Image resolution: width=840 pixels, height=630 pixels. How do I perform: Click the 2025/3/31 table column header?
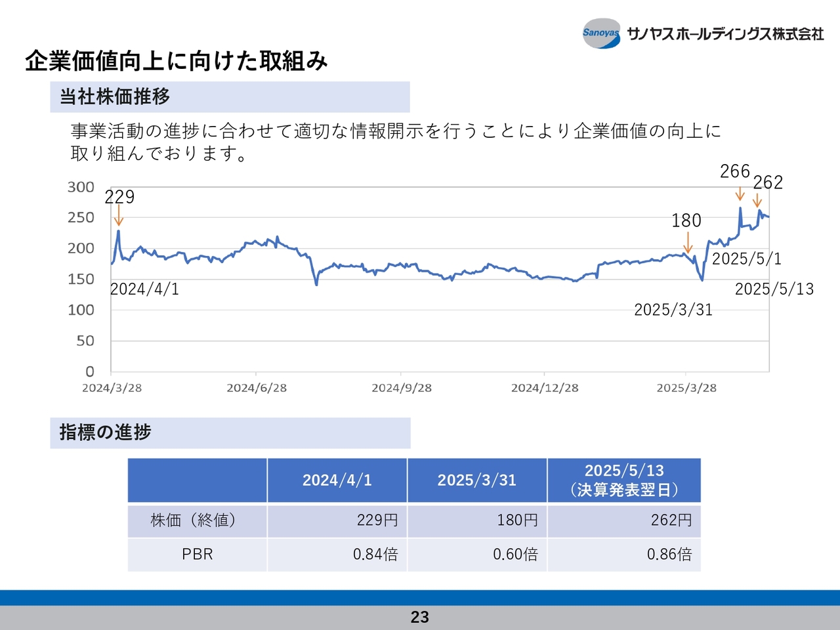point(477,480)
